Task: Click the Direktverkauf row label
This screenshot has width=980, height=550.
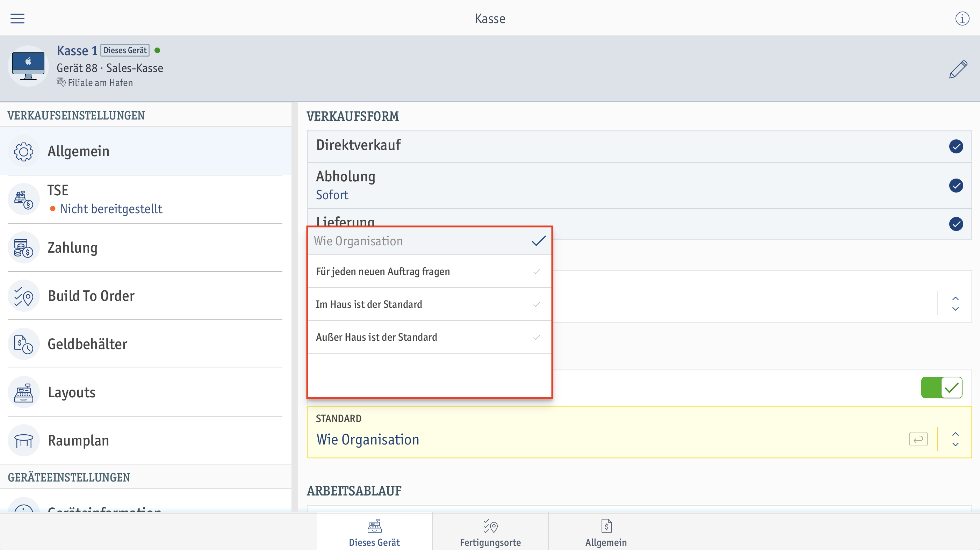Action: point(358,145)
